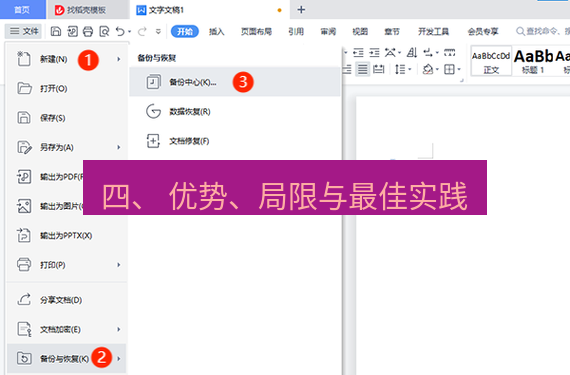Screen dimensions: 570x375
Task: Click the Sort (A-Z) ribbon icon
Action: click(x=412, y=53)
